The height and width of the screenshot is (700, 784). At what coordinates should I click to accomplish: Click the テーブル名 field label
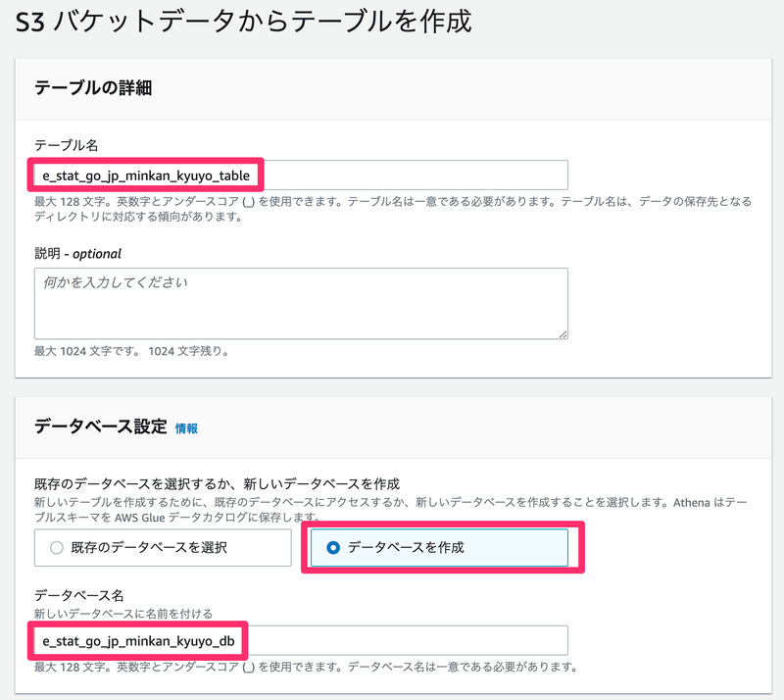66,146
